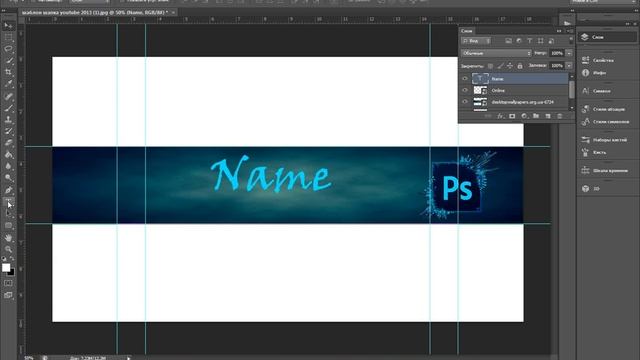Image resolution: width=640 pixels, height=360 pixels.
Task: Select the Eyedropper tool
Action: click(x=8, y=84)
